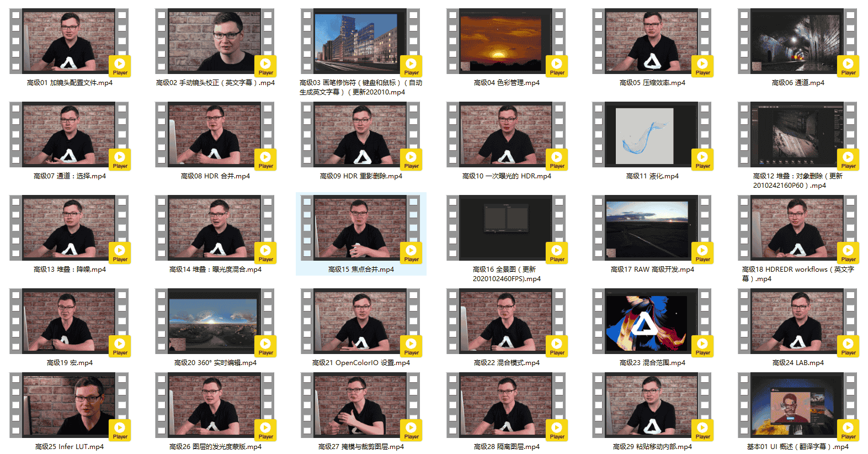The height and width of the screenshot is (454, 868).
Task: Click the label 高级26 图层的发光度蒙版.mp4
Action: pos(215,447)
